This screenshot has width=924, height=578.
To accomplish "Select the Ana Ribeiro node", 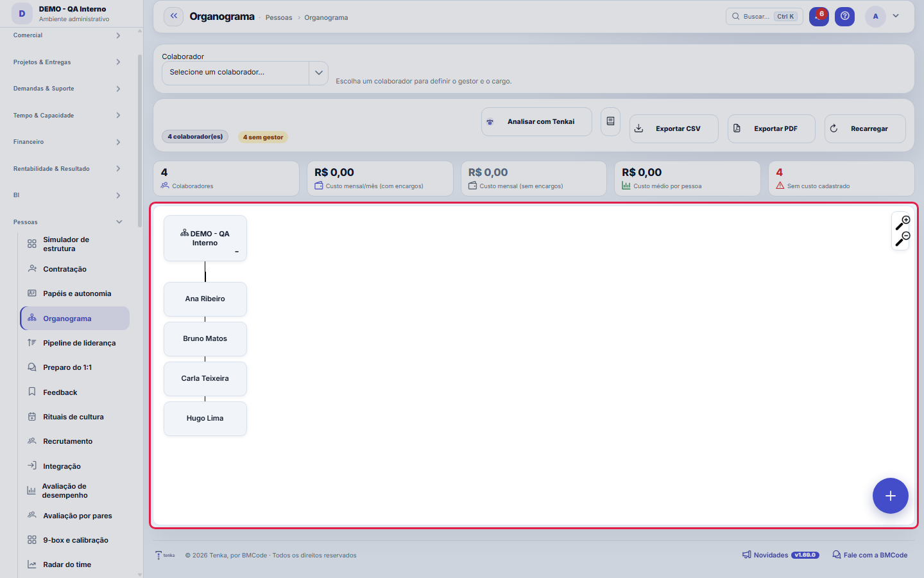I will [205, 299].
